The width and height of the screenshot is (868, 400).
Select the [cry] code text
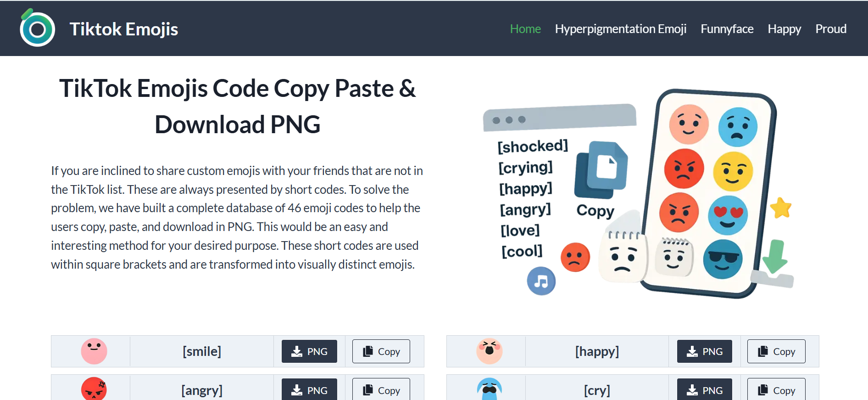click(597, 390)
